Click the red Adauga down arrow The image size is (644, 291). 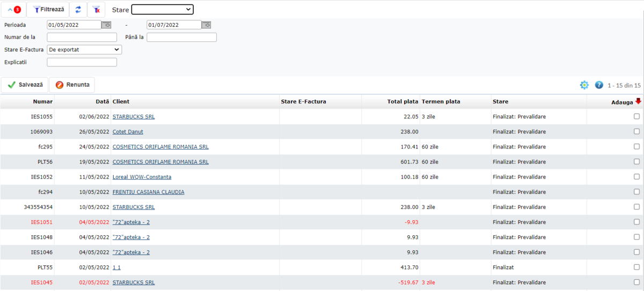click(x=638, y=101)
